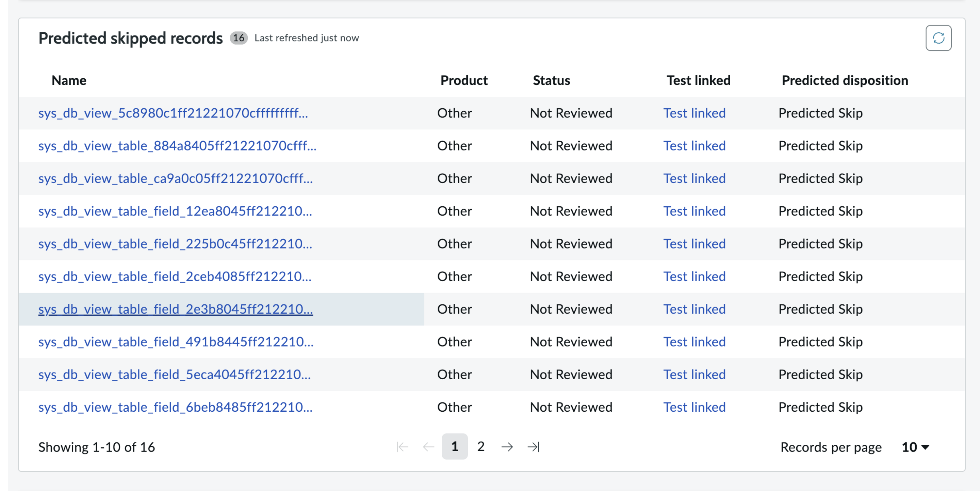Click 'Other' product in field_2e3b8045 row
Image resolution: width=980 pixels, height=491 pixels.
pos(454,309)
